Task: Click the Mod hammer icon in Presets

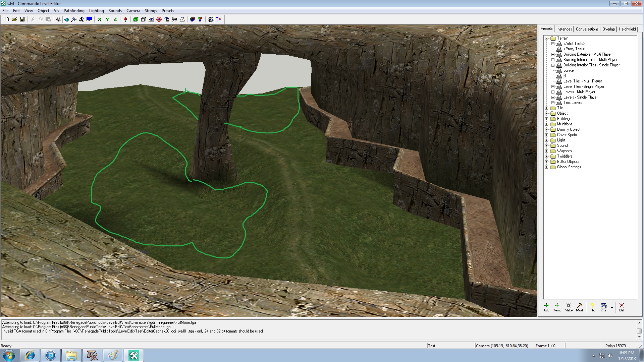Action: point(579,307)
